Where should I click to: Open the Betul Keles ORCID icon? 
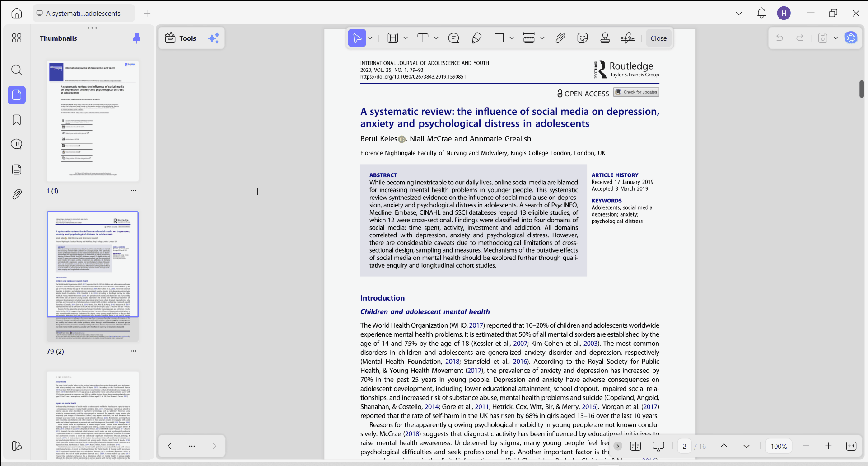402,139
